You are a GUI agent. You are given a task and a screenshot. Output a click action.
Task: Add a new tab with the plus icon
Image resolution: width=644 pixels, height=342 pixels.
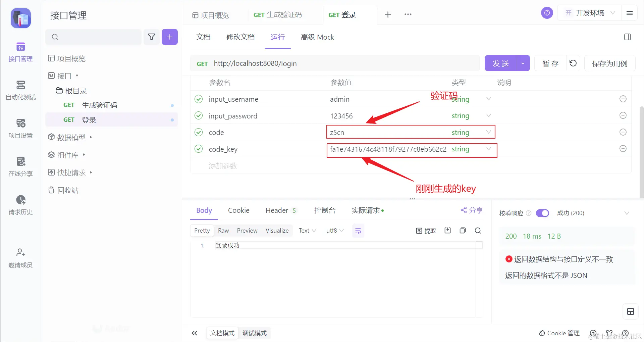coord(388,14)
